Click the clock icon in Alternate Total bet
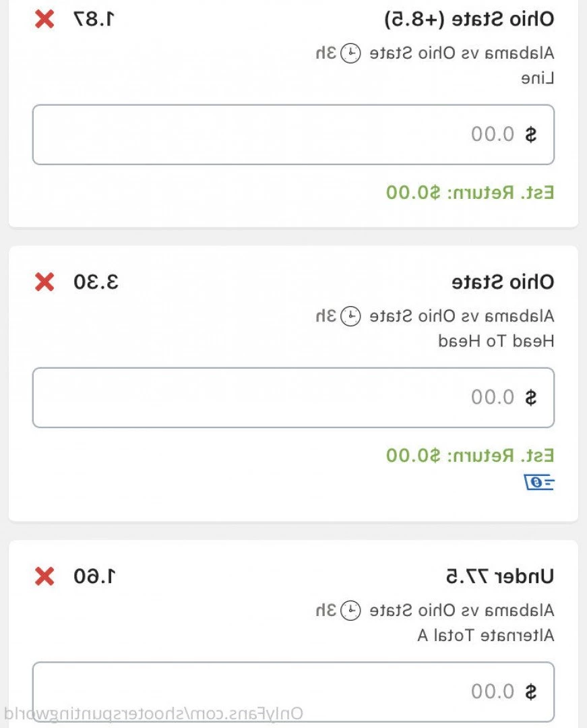Screen dimensions: 587x728 pos(351,610)
